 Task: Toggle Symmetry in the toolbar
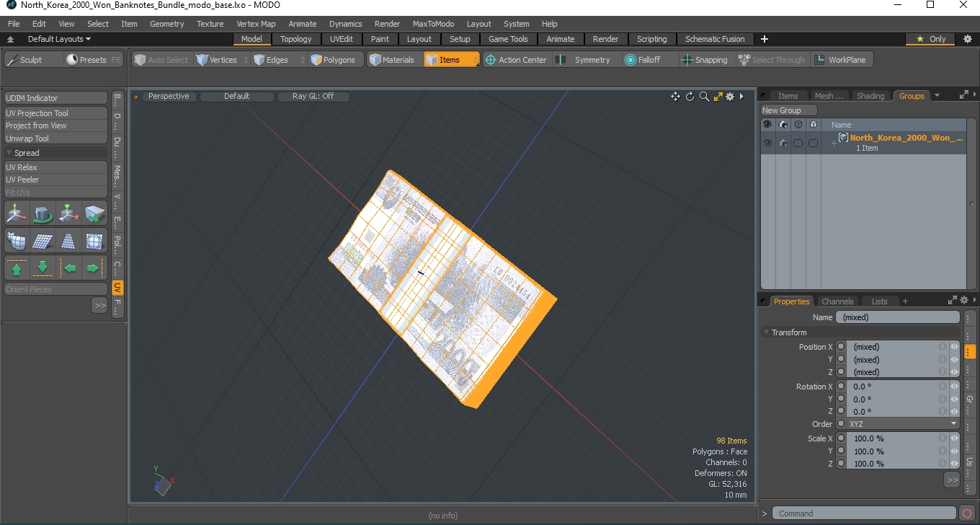pos(583,60)
